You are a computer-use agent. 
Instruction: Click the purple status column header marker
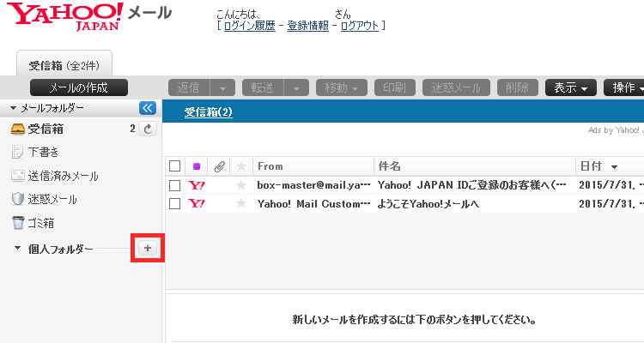[x=197, y=166]
